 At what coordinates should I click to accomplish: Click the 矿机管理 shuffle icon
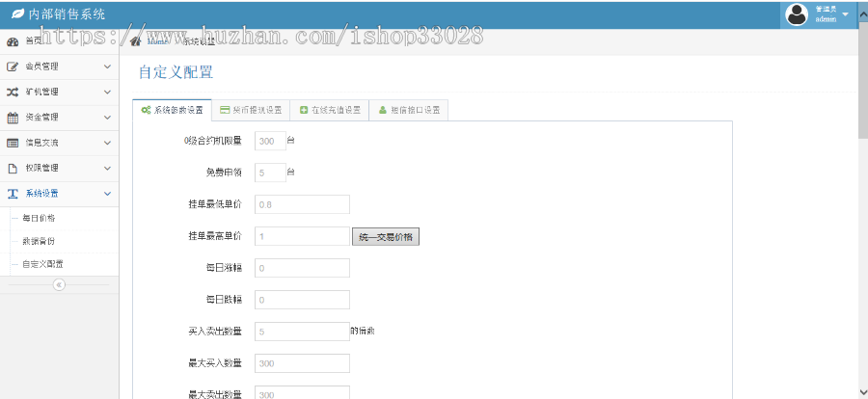(x=13, y=92)
